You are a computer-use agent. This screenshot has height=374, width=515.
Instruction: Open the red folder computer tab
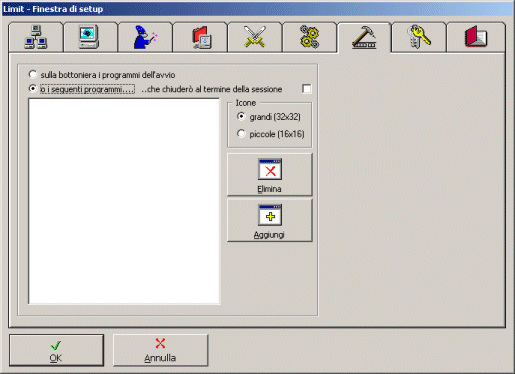[200, 37]
